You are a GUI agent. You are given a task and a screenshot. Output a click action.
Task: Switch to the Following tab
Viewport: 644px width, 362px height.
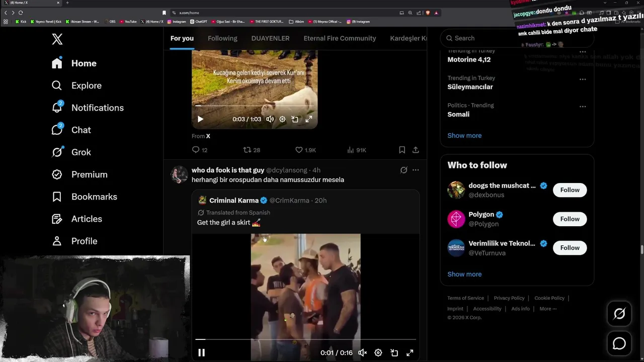click(222, 38)
